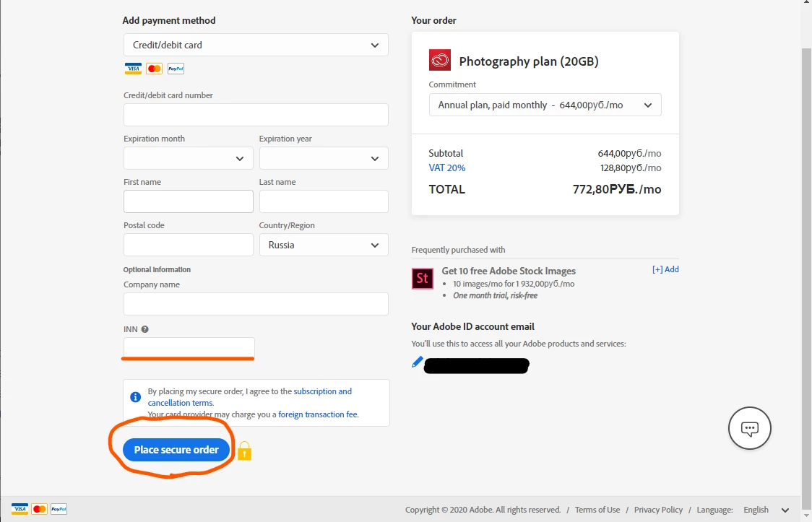Screen dimensions: 812x522
Task: Click the VAT amount '128,80руб./mo'
Action: click(x=631, y=168)
